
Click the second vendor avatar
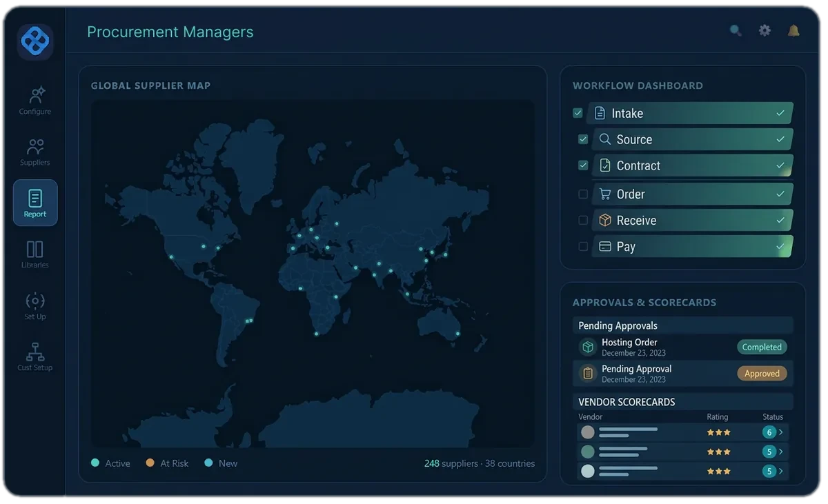point(587,452)
